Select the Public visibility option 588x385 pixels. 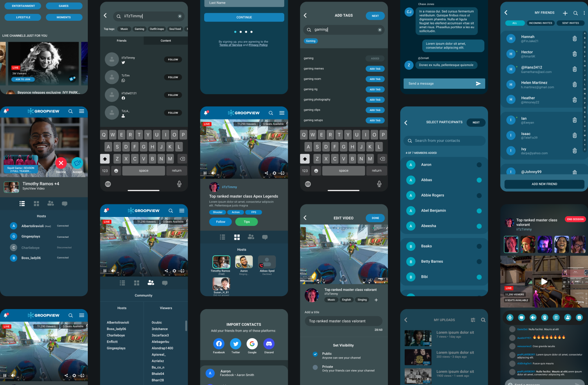315,354
